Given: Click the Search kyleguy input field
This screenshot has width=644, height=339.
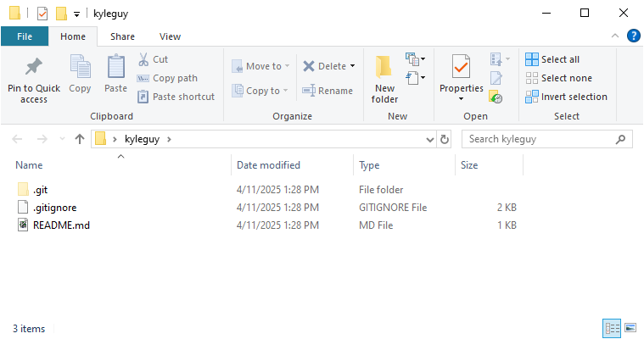Looking at the screenshot, I should click(x=539, y=139).
